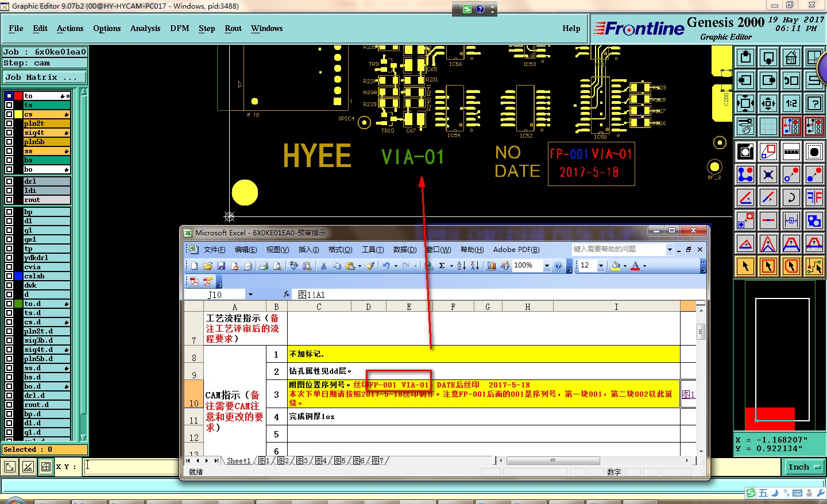Toggle the checkbox for layer sig4t
This screenshot has height=504, width=827.
coord(9,133)
